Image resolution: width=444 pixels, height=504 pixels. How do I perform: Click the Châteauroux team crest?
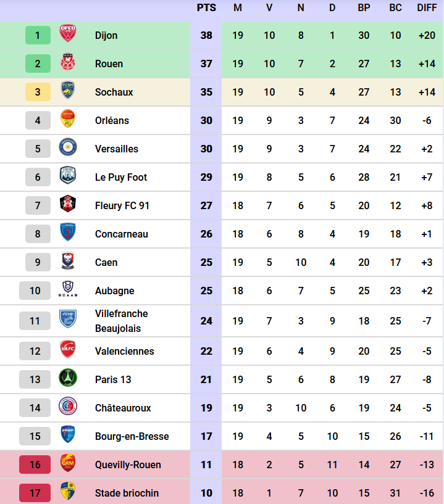67,407
